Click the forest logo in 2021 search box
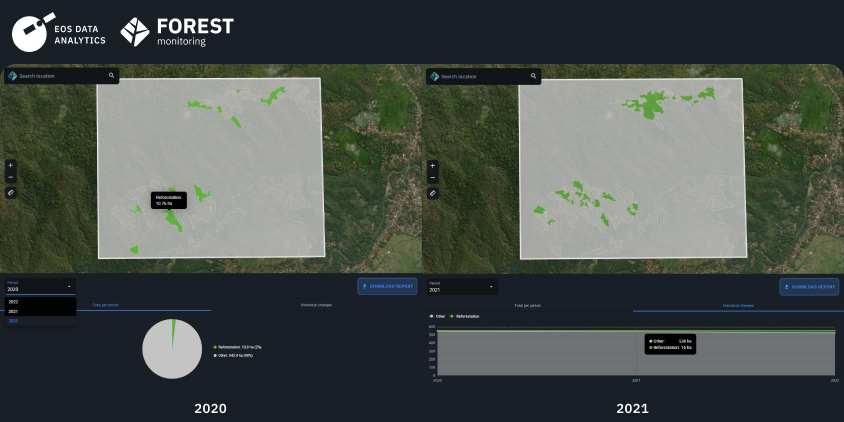 [x=434, y=76]
